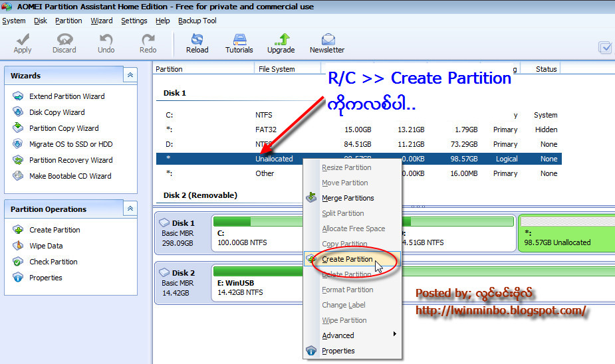This screenshot has height=364, width=615.
Task: Launch Disk Copy Wizard link
Action: 57,112
